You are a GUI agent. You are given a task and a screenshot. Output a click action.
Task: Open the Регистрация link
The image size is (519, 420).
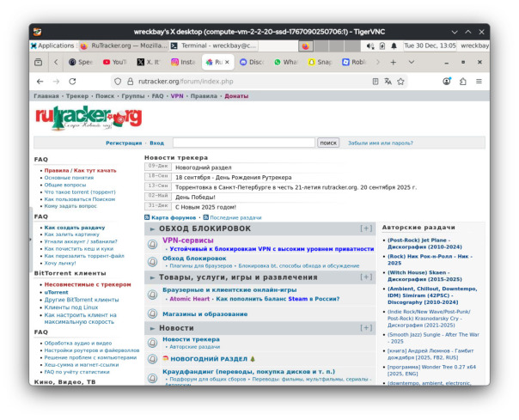click(x=124, y=143)
